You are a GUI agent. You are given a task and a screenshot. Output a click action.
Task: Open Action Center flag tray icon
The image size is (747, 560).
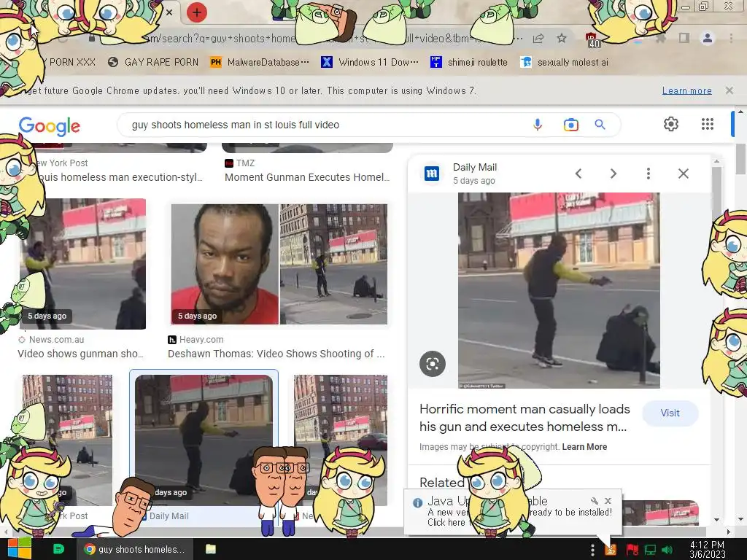(632, 550)
